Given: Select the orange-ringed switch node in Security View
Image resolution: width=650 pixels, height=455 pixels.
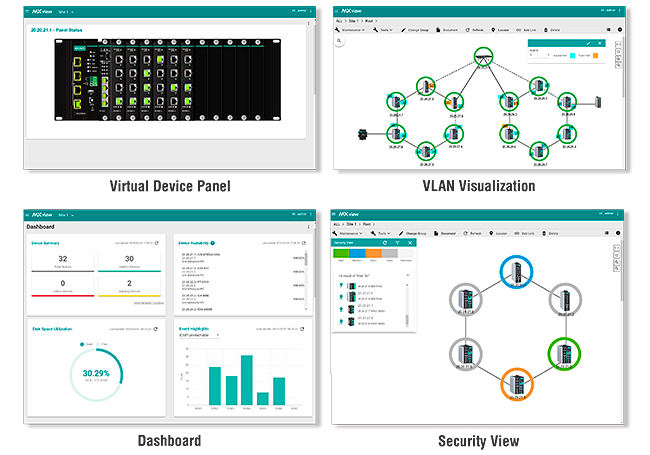Looking at the screenshot, I should [517, 384].
